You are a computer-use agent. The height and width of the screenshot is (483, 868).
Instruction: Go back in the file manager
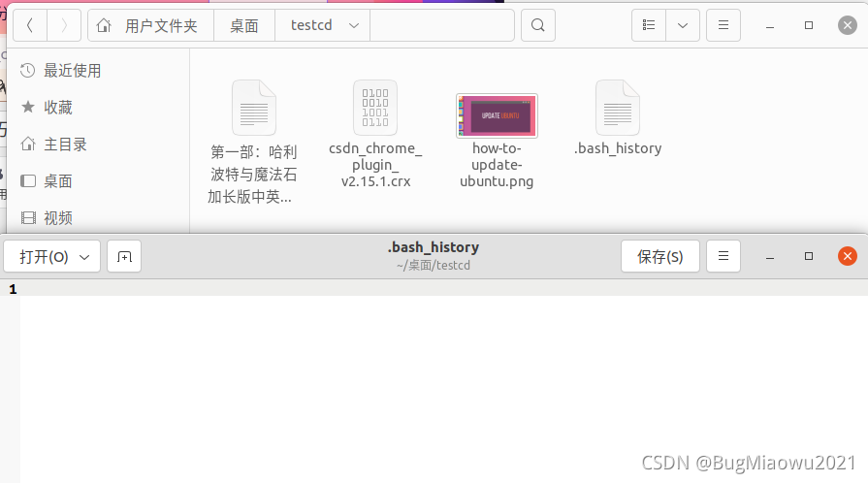[x=30, y=25]
